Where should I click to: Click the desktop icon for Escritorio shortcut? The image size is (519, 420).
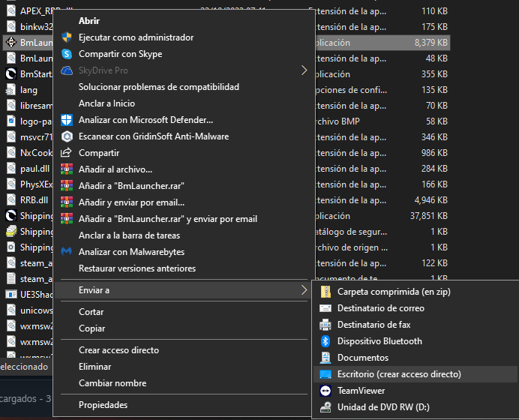pyautogui.click(x=325, y=374)
